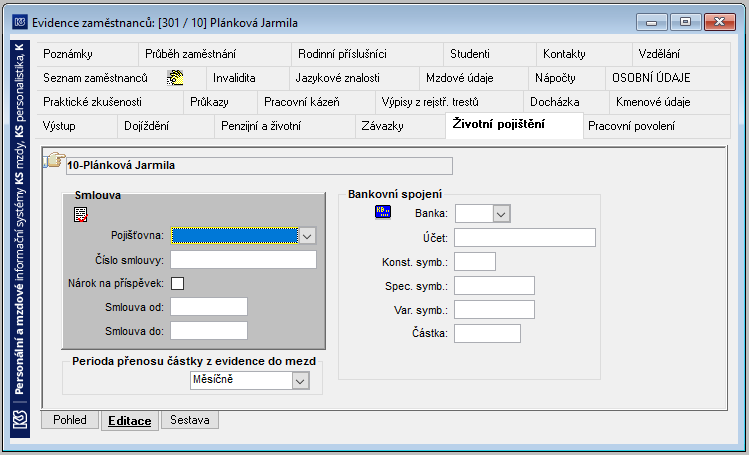749x455 pixels.
Task: Open the Banka dropdown list
Action: pos(501,214)
